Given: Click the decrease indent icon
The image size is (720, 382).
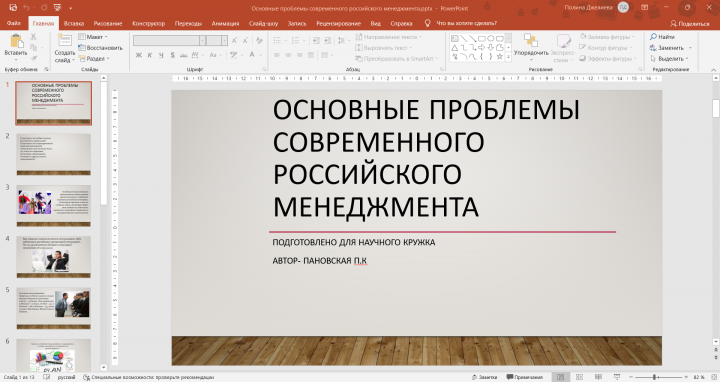Looking at the screenshot, I should (316, 40).
